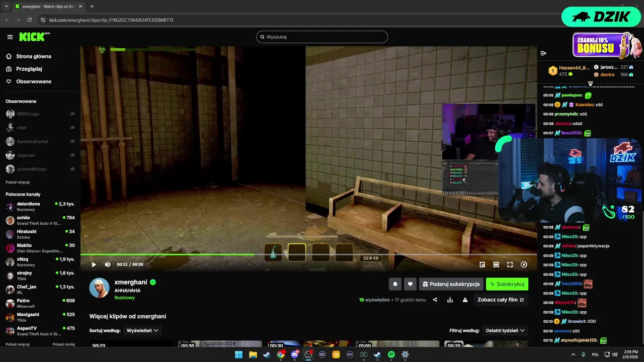Click the 2:59 PM taskbar clock
The height and width of the screenshot is (362, 644).
coord(630,354)
